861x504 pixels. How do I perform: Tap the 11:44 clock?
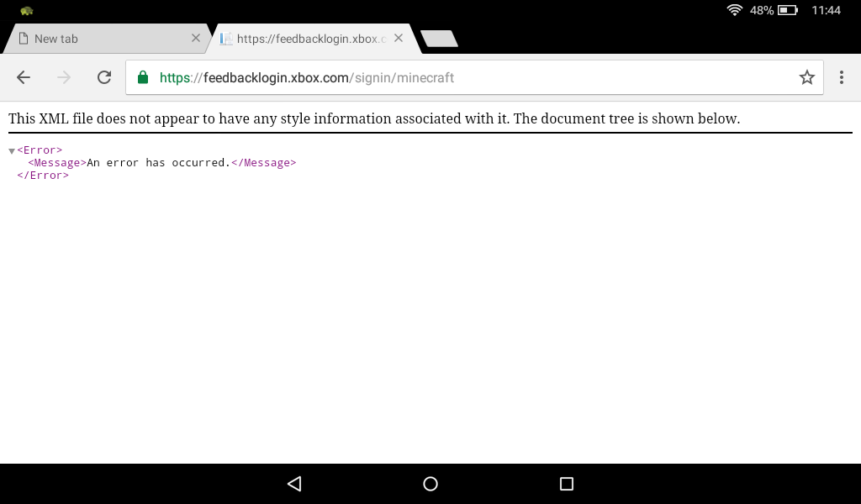(826, 10)
